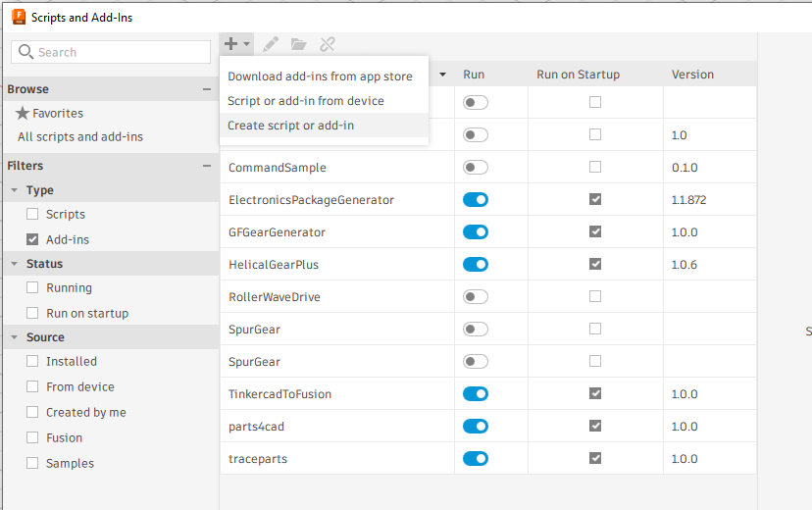Enable Run switch for RollerWaveDrive
This screenshot has width=812, height=510.
(x=476, y=297)
